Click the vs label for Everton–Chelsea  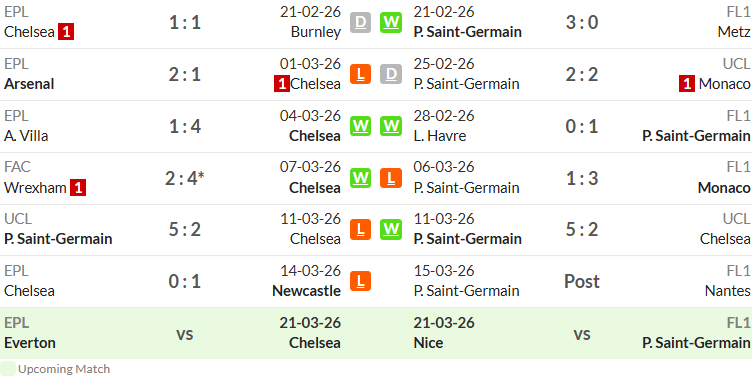(185, 334)
